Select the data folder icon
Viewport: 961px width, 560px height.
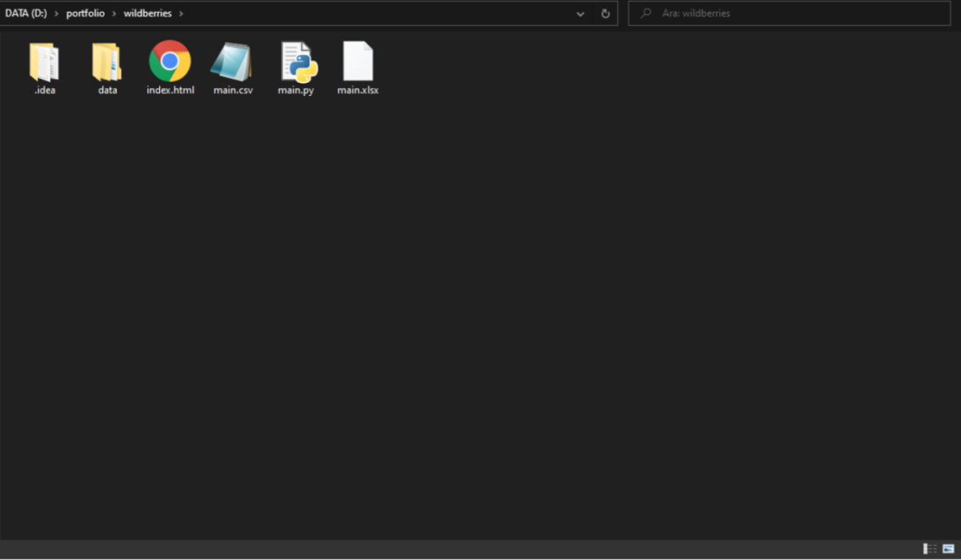[x=107, y=61]
